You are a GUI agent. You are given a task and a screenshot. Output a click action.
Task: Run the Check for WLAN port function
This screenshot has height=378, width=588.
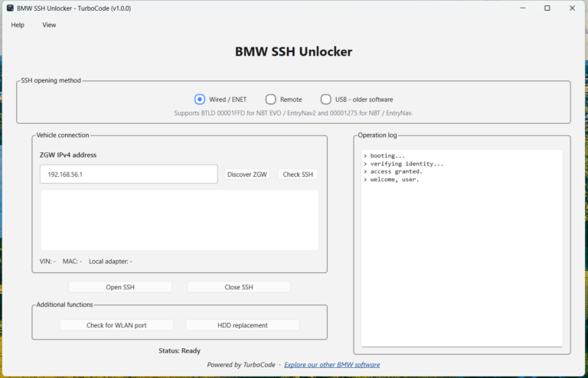click(x=116, y=325)
